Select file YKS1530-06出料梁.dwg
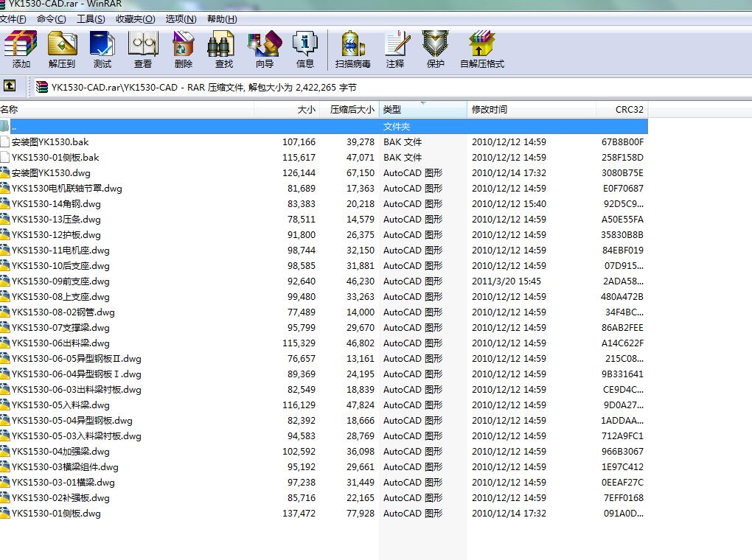This screenshot has width=752, height=560. coord(60,343)
